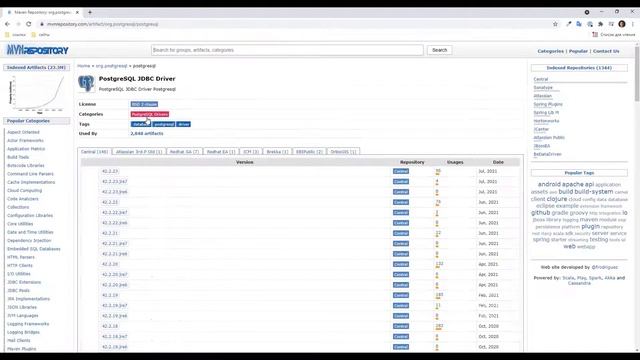Bookmark page with the star icon
The image size is (640, 360).
click(555, 24)
